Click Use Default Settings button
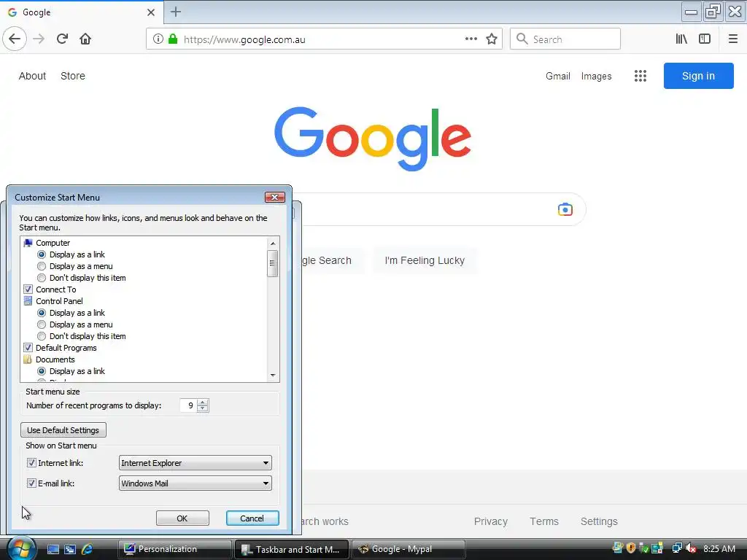 coord(63,430)
